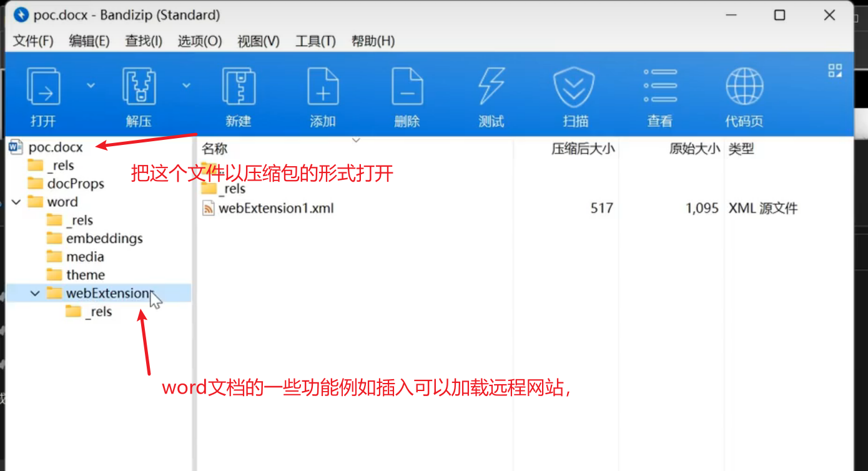
Task: Click the 新建 (New archive) icon
Action: 239,87
